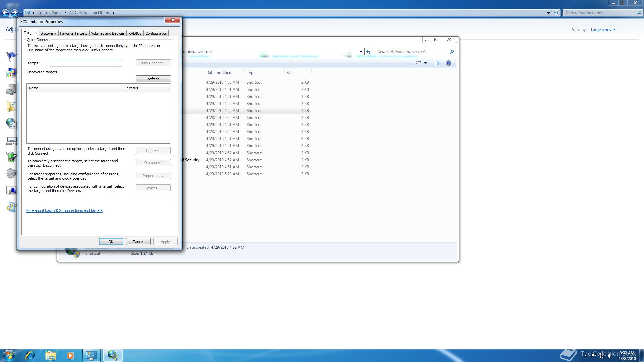The width and height of the screenshot is (644, 362).
Task: Open the Configuration tab
Action: pyautogui.click(x=156, y=33)
